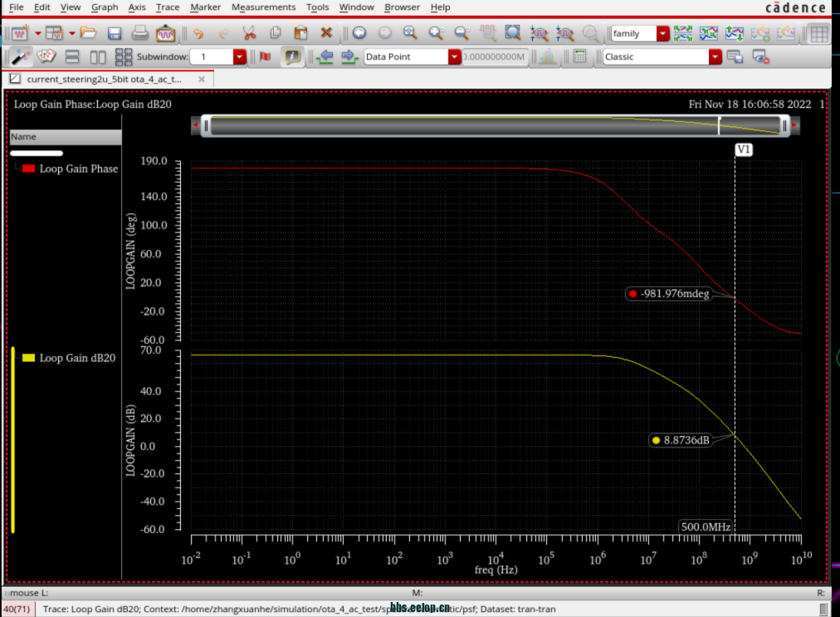Open the File menu
Image resolution: width=840 pixels, height=617 pixels.
(17, 7)
